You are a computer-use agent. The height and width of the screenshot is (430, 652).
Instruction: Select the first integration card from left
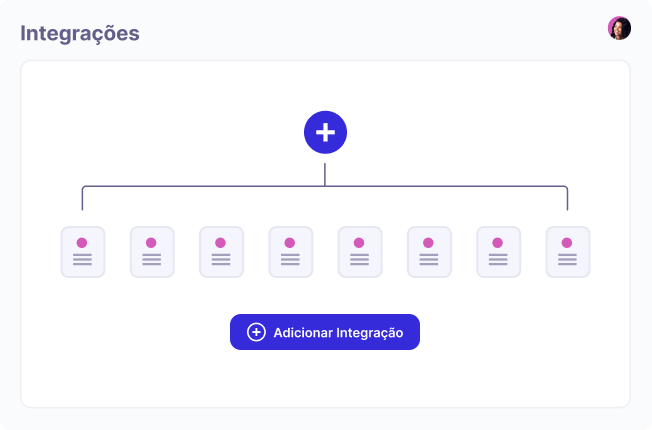pos(82,252)
